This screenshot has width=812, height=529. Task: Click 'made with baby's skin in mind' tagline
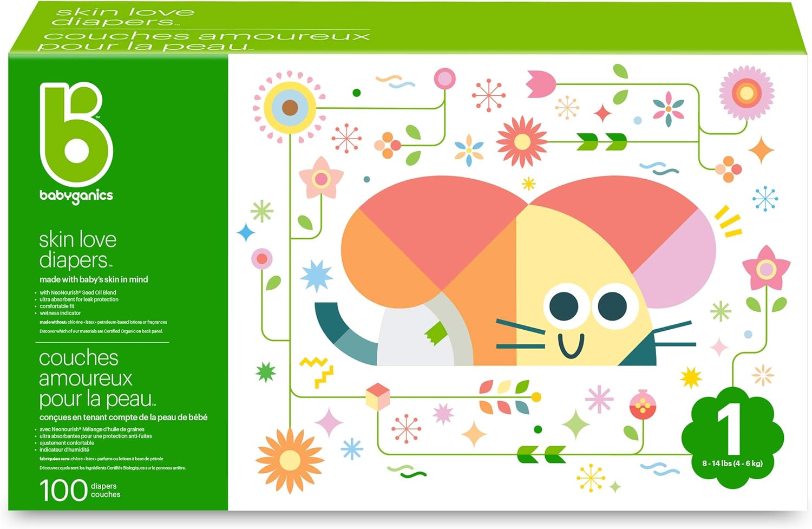pyautogui.click(x=94, y=279)
